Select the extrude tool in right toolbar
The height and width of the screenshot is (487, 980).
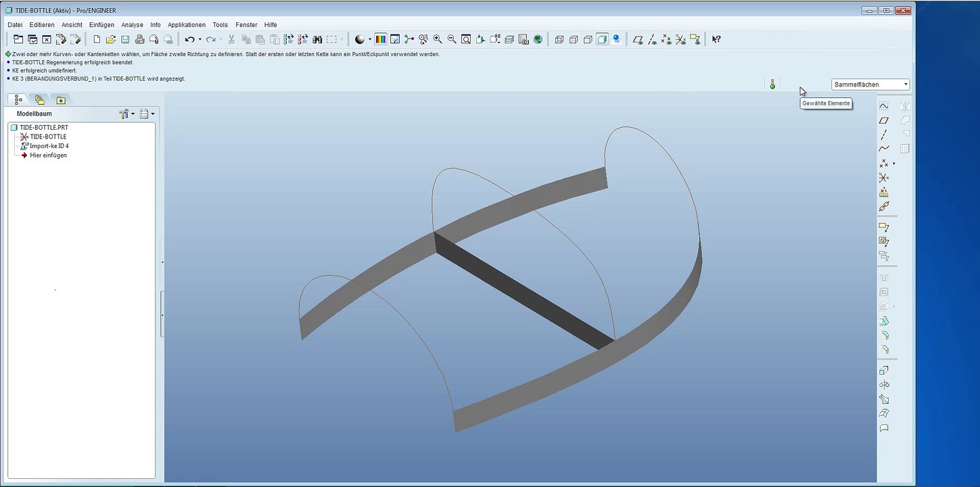pyautogui.click(x=883, y=371)
